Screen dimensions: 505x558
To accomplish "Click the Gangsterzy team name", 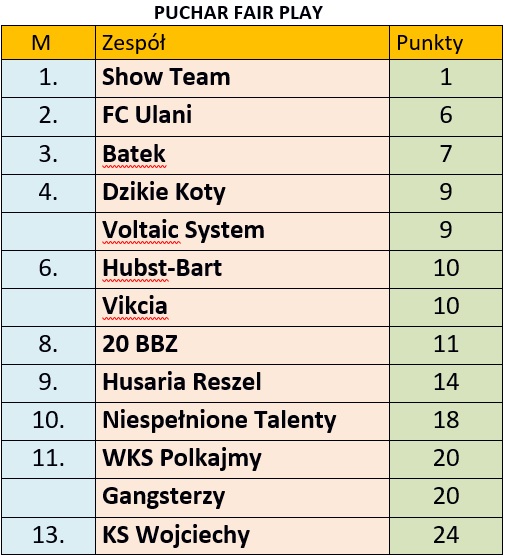I will [x=163, y=496].
